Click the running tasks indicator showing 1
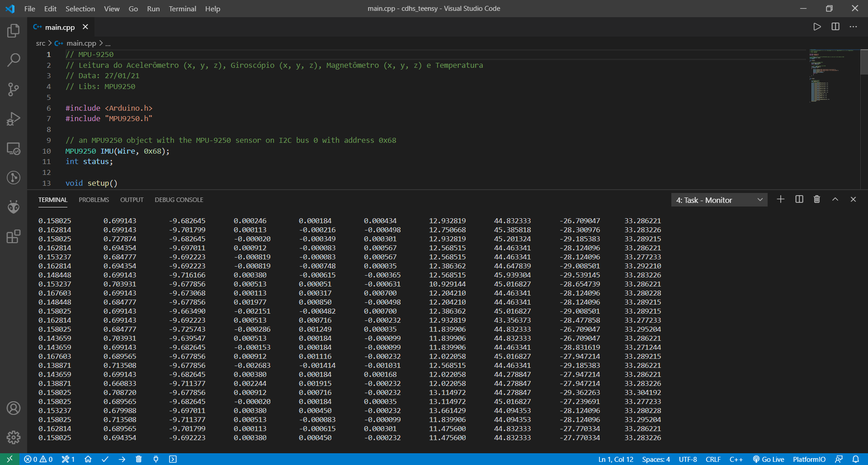Image resolution: width=868 pixels, height=465 pixels. (68, 459)
